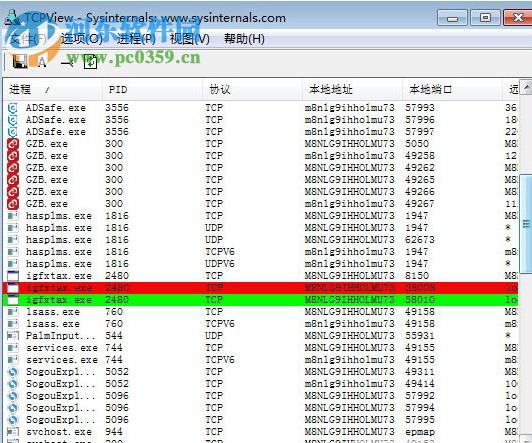The width and height of the screenshot is (532, 443).
Task: Click the TCPView application icon in the title bar
Action: tap(13, 18)
